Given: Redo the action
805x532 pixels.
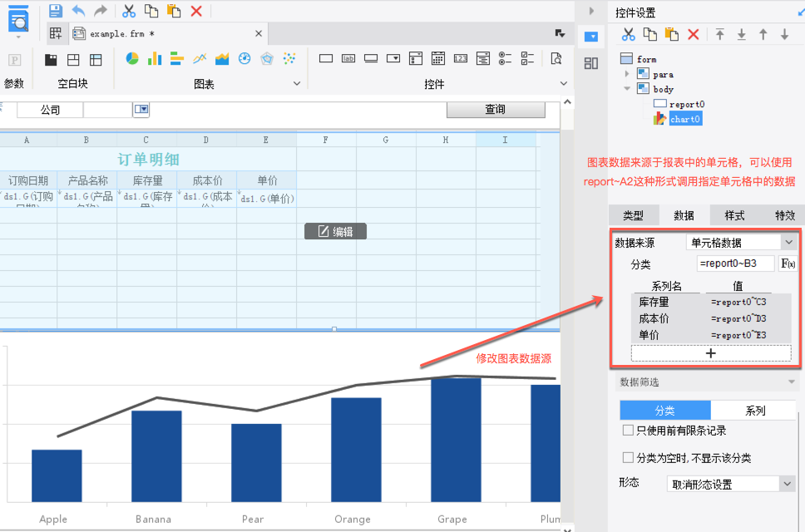Looking at the screenshot, I should click(x=100, y=11).
